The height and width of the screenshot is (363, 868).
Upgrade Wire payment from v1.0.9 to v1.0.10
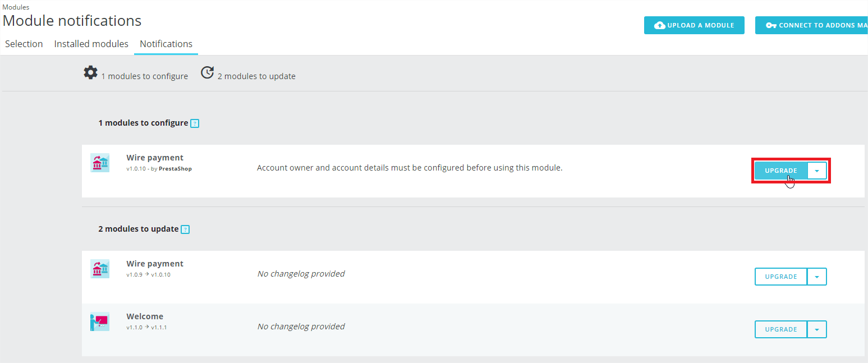[780, 277]
